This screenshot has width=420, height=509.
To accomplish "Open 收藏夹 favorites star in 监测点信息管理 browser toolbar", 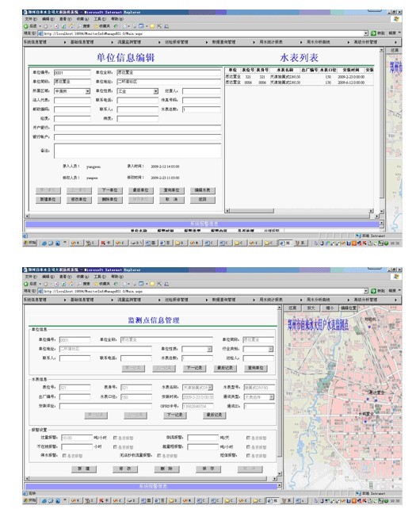I will [96, 284].
